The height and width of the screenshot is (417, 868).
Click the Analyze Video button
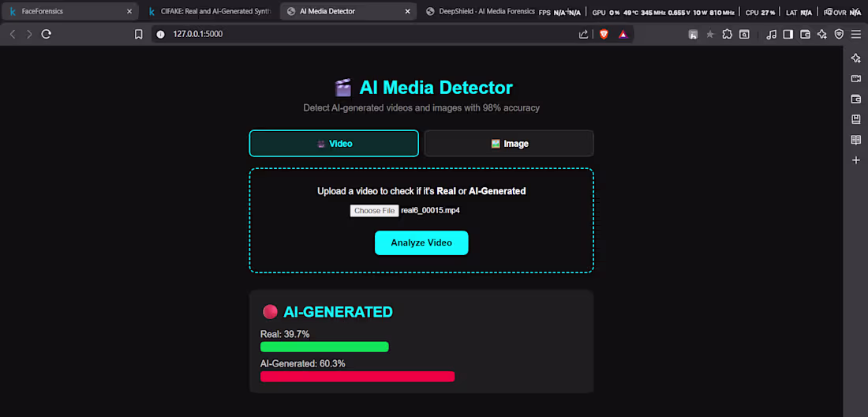(x=421, y=242)
